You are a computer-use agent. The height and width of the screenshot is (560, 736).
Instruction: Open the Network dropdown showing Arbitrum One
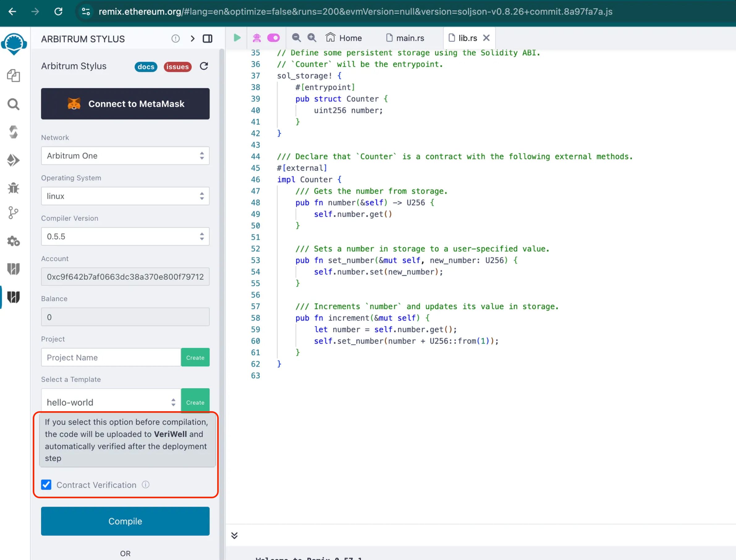point(125,156)
